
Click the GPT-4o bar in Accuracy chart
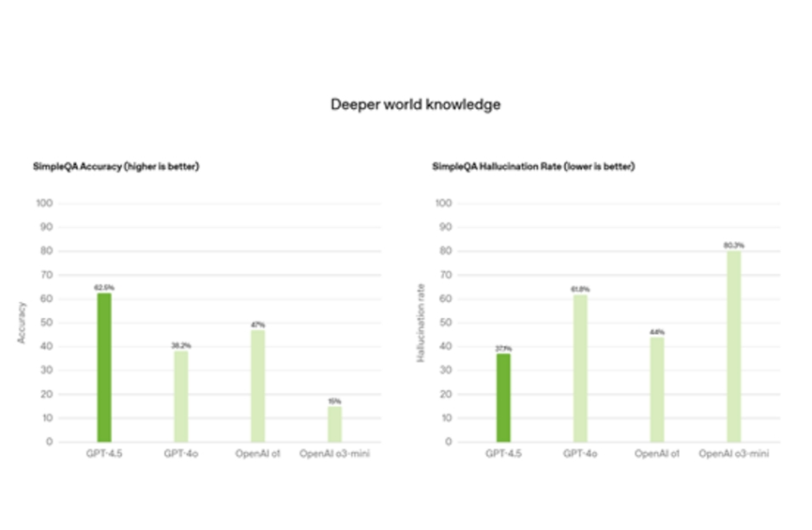[181, 397]
